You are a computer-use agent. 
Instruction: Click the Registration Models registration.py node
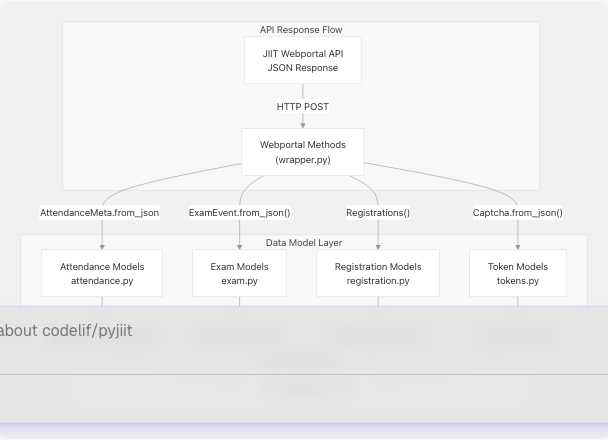[378, 274]
